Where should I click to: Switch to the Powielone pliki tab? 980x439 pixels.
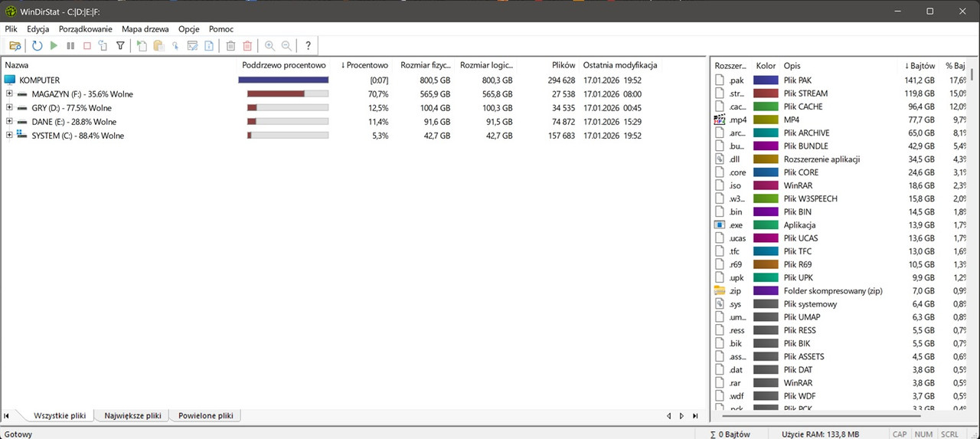coord(205,415)
